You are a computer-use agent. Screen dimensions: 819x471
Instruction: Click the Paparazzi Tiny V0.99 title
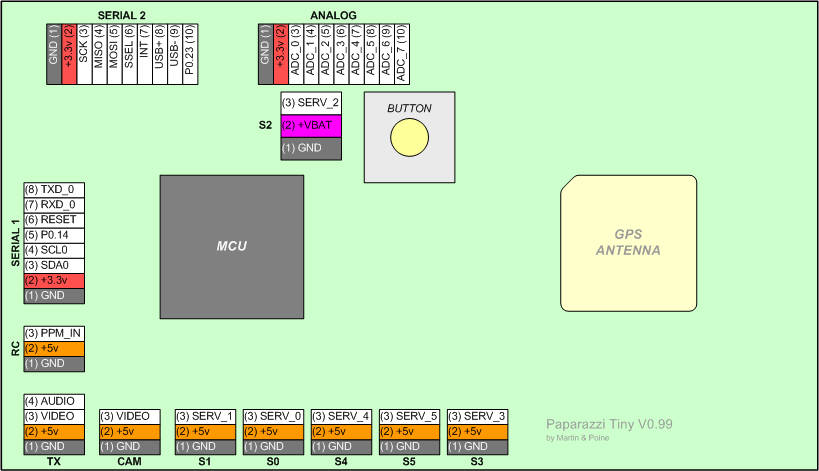tap(609, 424)
